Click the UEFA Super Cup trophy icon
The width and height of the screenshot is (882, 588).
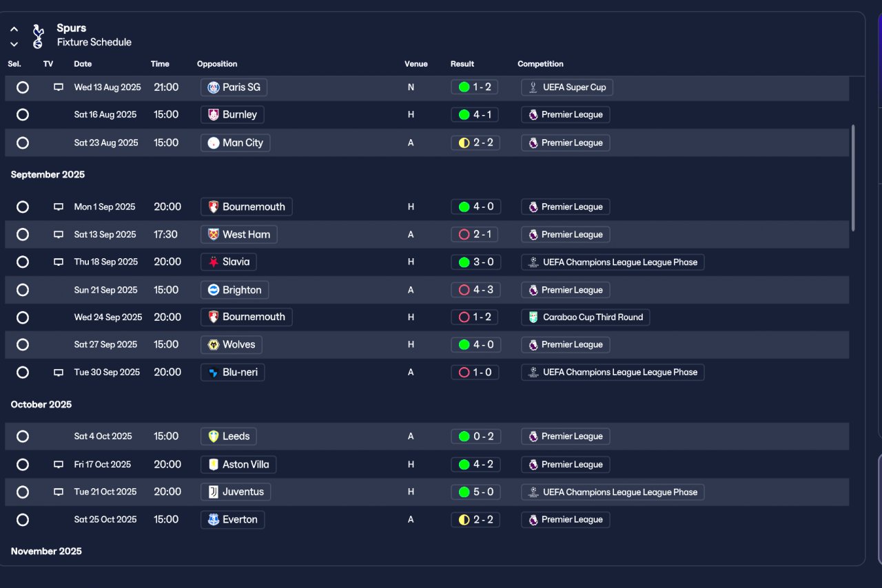533,87
